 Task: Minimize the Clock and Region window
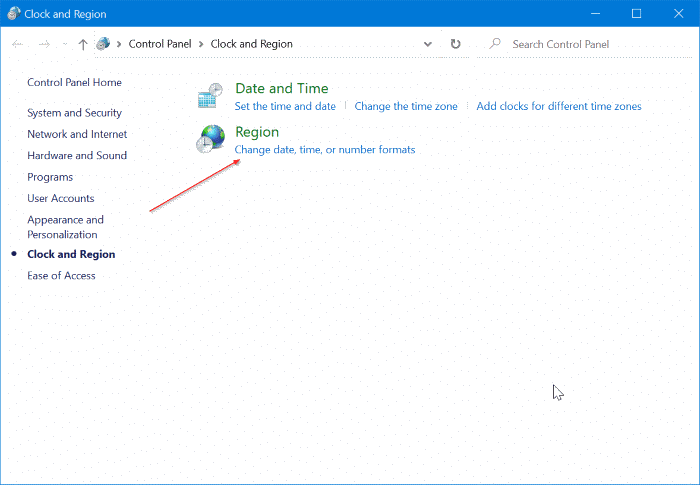pyautogui.click(x=596, y=13)
